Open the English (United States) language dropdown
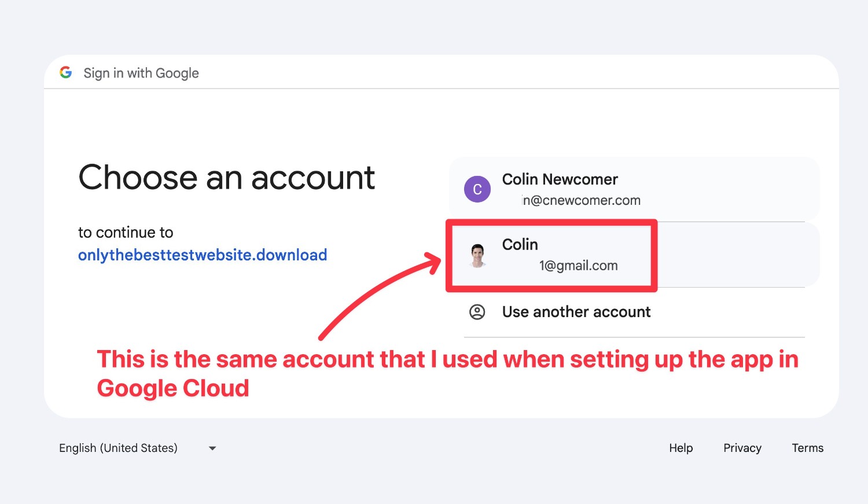Screen dimensions: 868x504 (x=138, y=448)
